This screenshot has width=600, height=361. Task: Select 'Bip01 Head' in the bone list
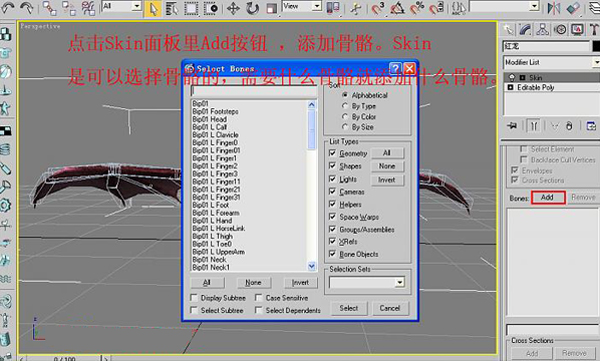tap(210, 119)
